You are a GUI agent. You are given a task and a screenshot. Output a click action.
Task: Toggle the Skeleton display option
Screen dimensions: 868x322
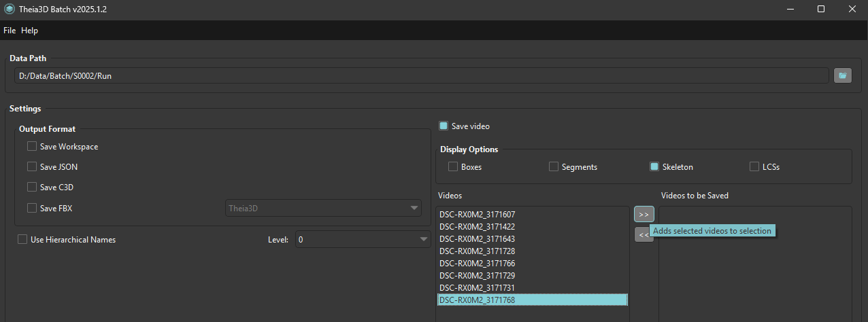tap(654, 166)
